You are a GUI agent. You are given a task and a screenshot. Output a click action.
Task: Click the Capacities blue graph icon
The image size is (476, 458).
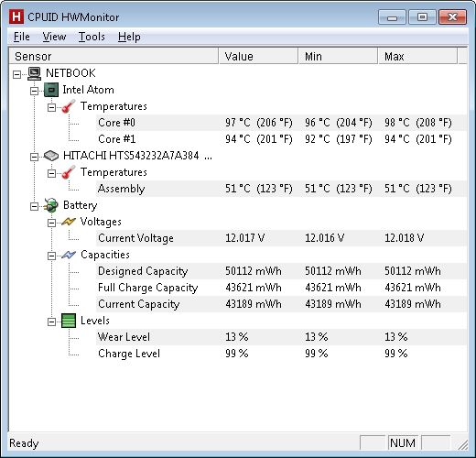click(x=69, y=255)
